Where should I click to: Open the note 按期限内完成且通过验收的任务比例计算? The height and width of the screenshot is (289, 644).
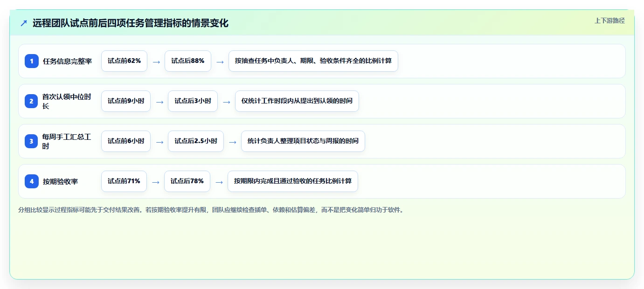click(x=293, y=181)
